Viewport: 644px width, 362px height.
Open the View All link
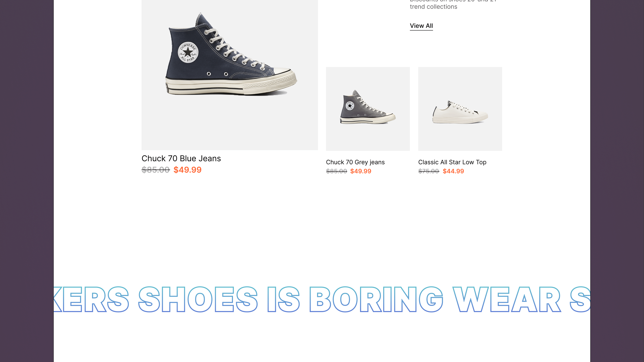[x=421, y=26]
